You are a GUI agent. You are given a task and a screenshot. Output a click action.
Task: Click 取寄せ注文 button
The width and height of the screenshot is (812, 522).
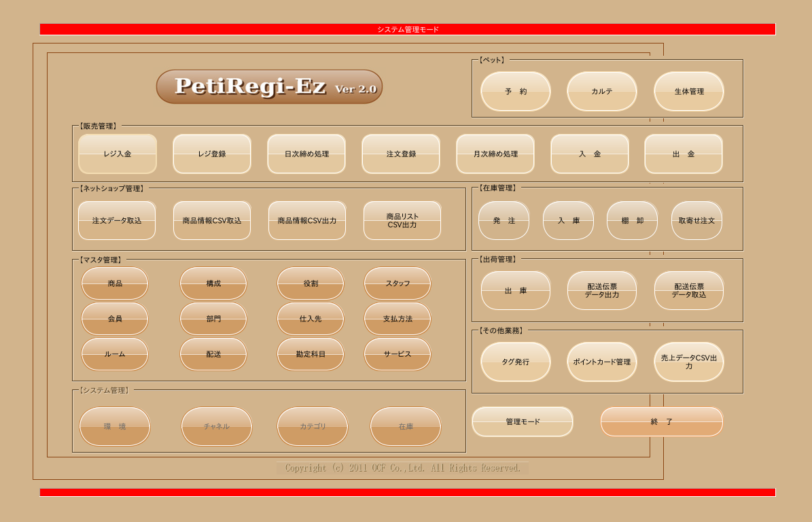696,221
